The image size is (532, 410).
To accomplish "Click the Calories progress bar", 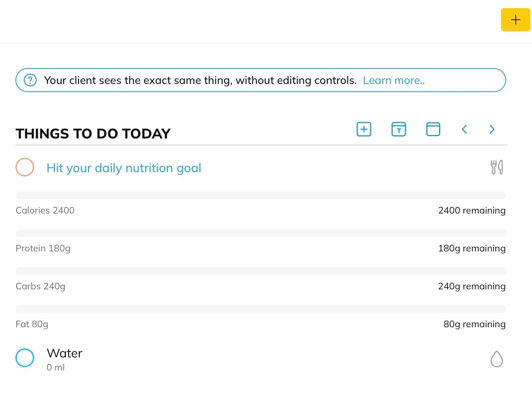I will point(261,195).
